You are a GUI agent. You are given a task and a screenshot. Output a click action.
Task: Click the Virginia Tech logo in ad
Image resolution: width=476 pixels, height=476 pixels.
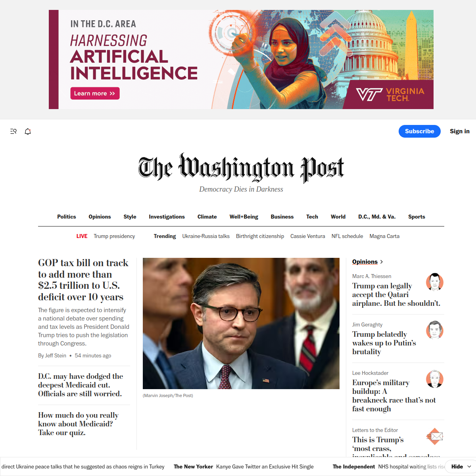[390, 95]
